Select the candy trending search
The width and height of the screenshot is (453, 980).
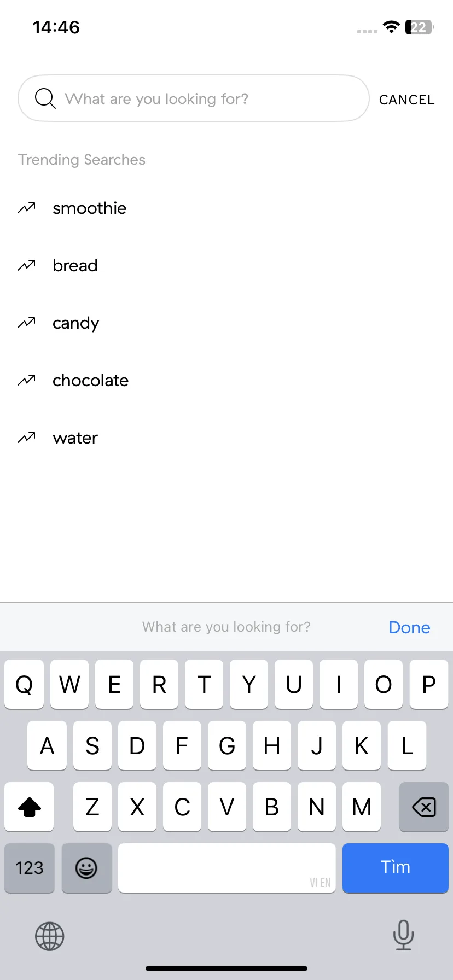tap(76, 323)
